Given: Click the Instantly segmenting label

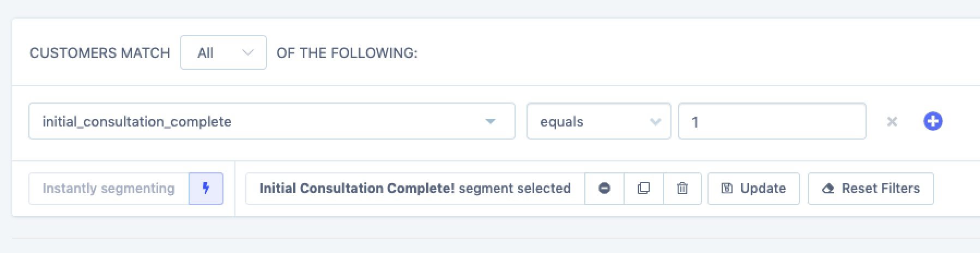Looking at the screenshot, I should click(108, 188).
